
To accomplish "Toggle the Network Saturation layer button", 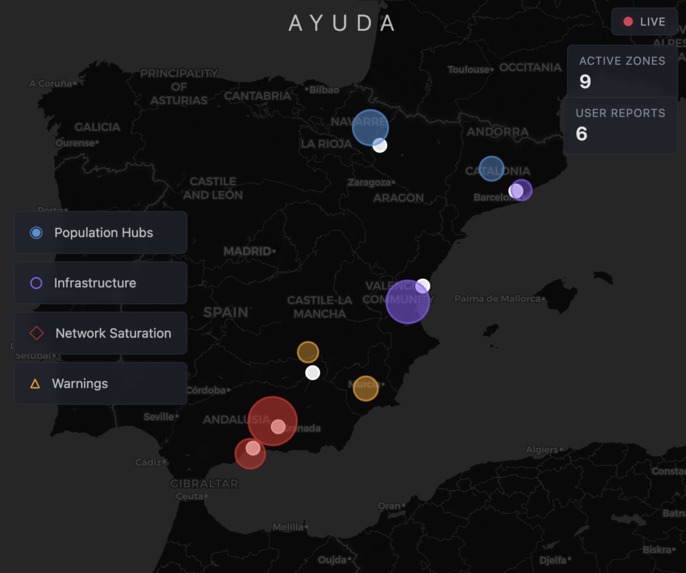I will point(101,333).
